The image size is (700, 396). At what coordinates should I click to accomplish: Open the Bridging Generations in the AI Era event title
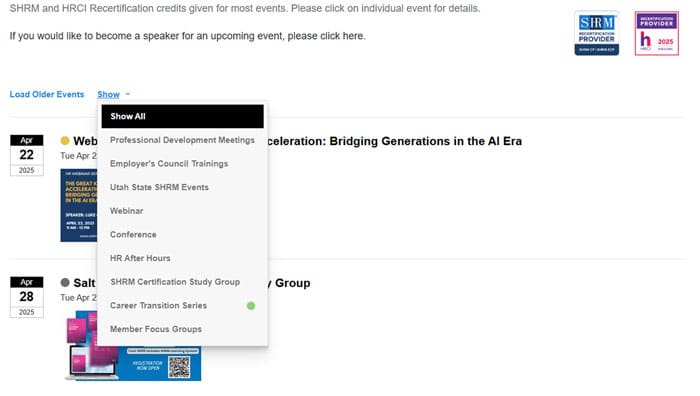click(x=395, y=141)
